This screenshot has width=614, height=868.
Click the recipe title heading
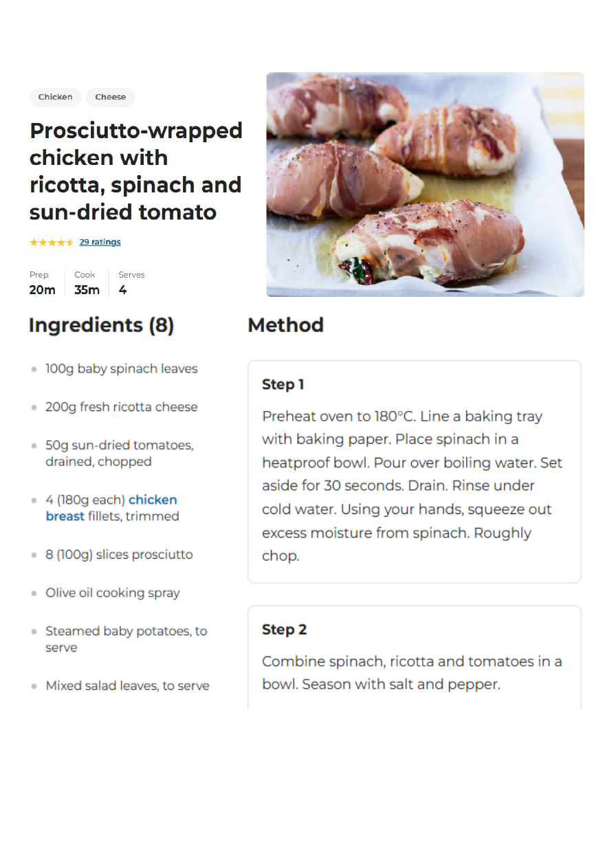(135, 171)
